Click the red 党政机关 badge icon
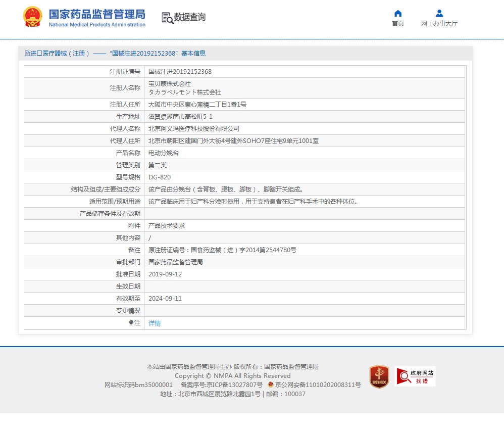The width and height of the screenshot is (504, 432). pyautogui.click(x=379, y=376)
